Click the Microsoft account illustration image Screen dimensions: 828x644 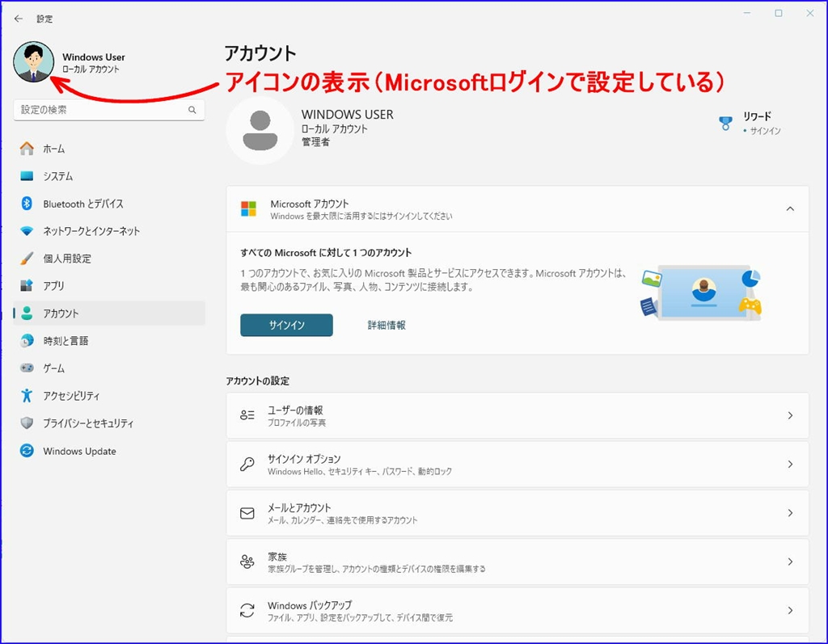click(x=701, y=292)
